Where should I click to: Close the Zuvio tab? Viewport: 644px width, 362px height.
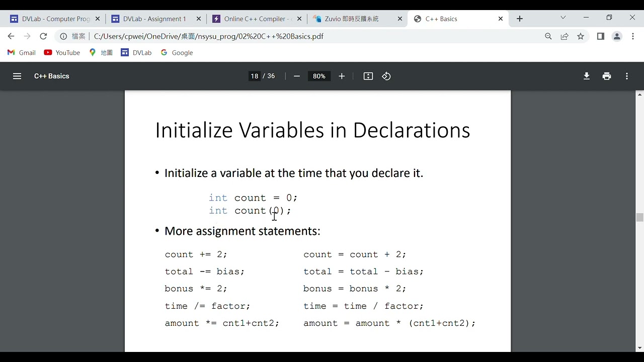[x=399, y=19]
